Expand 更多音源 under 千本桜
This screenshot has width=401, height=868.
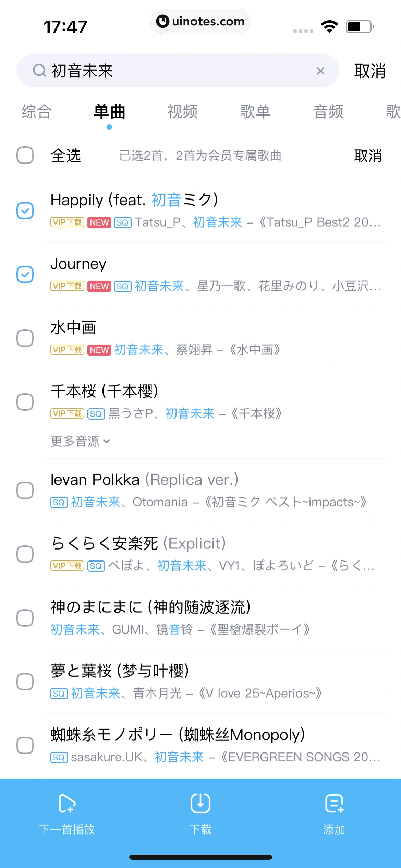pos(80,441)
